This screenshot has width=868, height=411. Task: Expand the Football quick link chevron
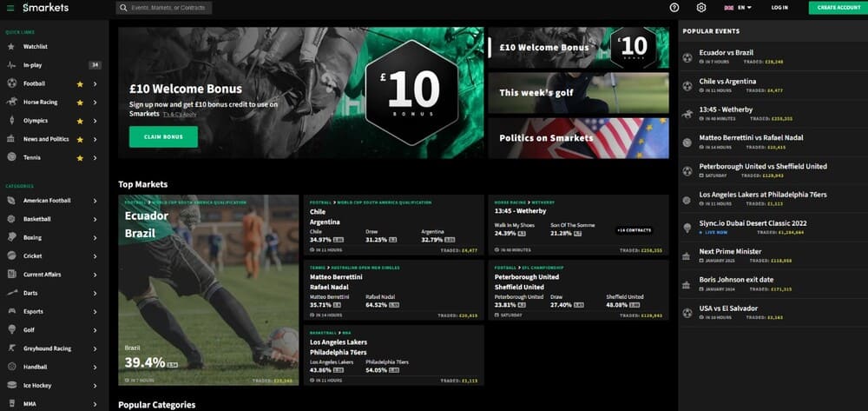tap(95, 83)
